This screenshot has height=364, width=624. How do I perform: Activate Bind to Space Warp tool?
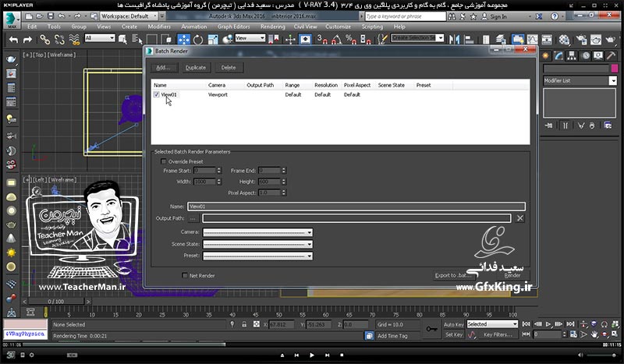click(x=74, y=40)
